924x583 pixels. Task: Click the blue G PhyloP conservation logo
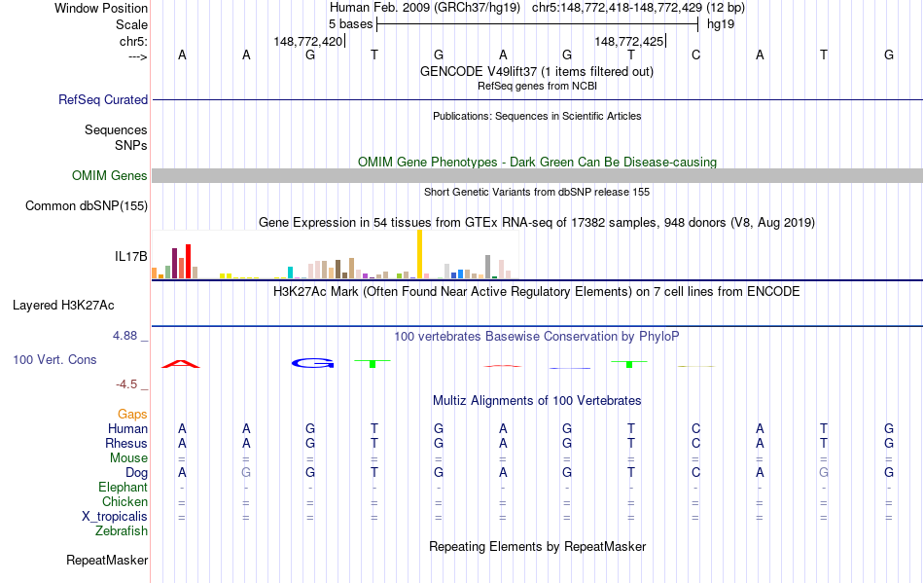pos(313,363)
